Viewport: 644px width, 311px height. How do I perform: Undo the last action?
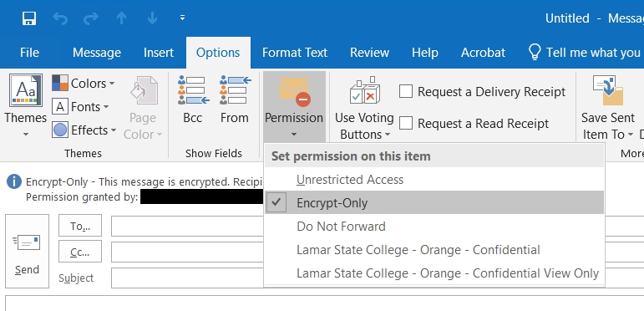(60, 18)
